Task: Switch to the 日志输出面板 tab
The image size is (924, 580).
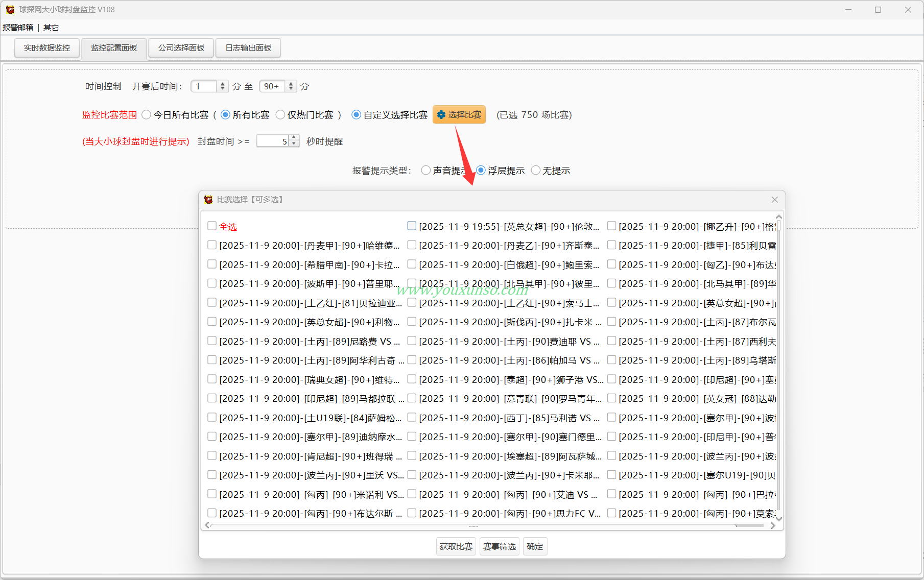Action: point(248,48)
